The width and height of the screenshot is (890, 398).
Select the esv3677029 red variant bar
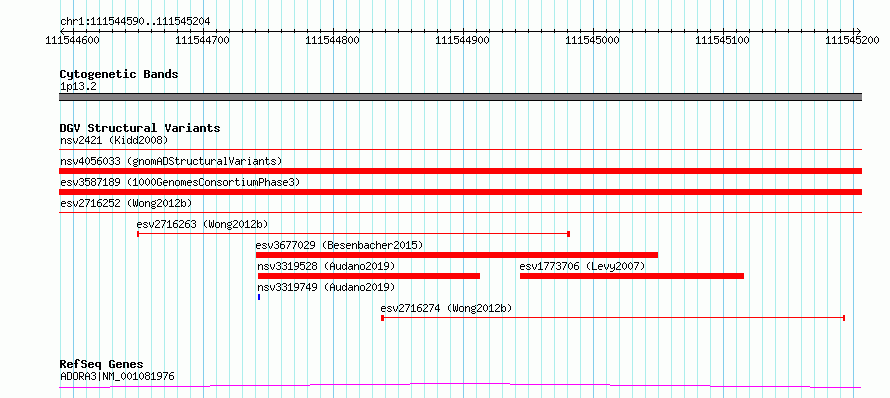[457, 255]
